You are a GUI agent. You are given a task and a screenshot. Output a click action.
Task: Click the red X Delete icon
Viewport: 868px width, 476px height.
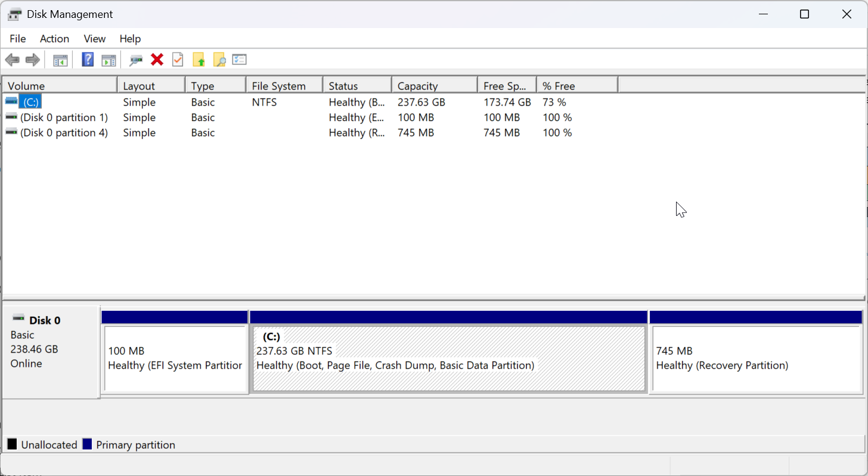(x=157, y=60)
